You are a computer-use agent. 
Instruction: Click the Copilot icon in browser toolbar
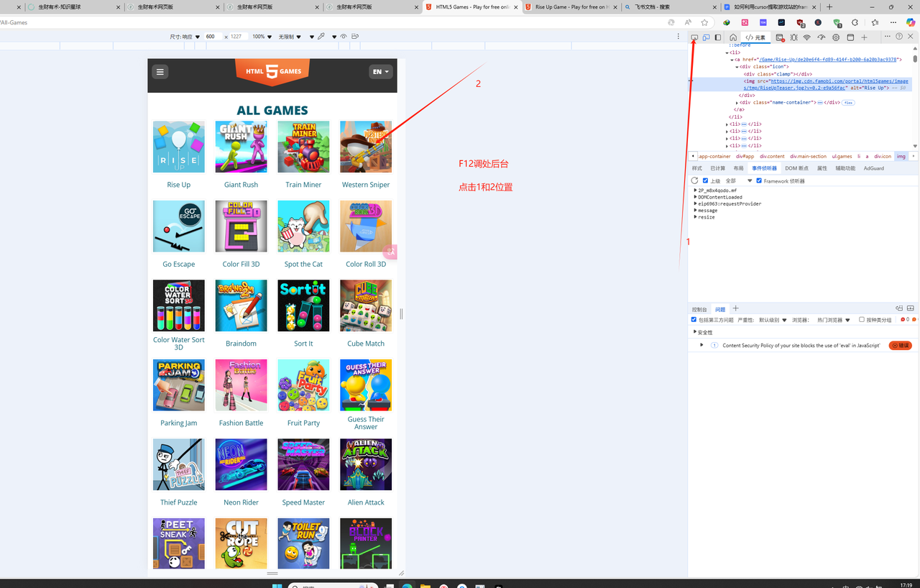pos(911,22)
